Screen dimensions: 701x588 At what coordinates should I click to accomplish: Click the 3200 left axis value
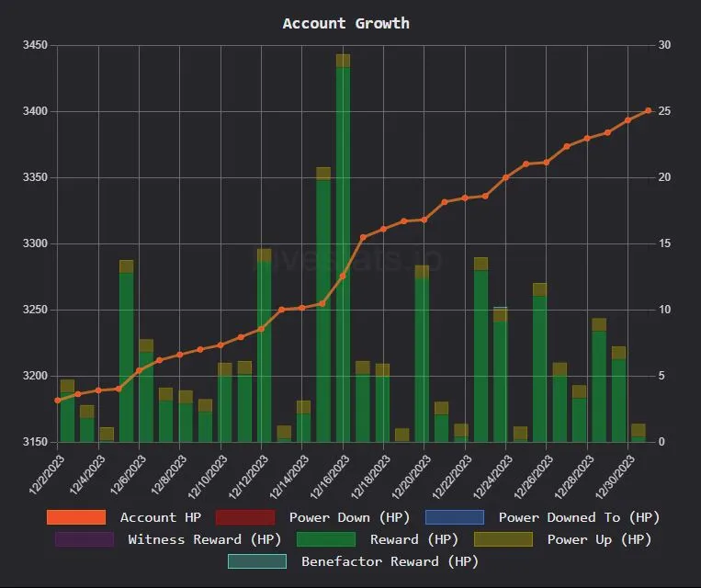pos(35,376)
